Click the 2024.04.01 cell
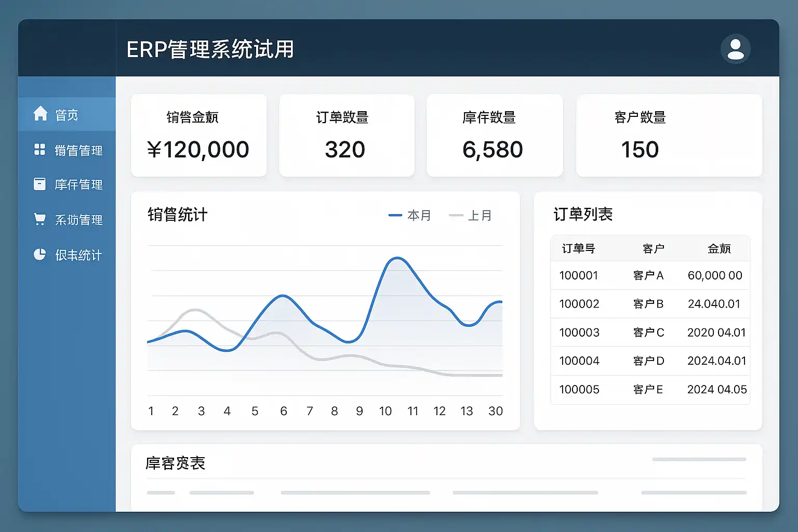Screen dimensions: 798x532 point(716,361)
